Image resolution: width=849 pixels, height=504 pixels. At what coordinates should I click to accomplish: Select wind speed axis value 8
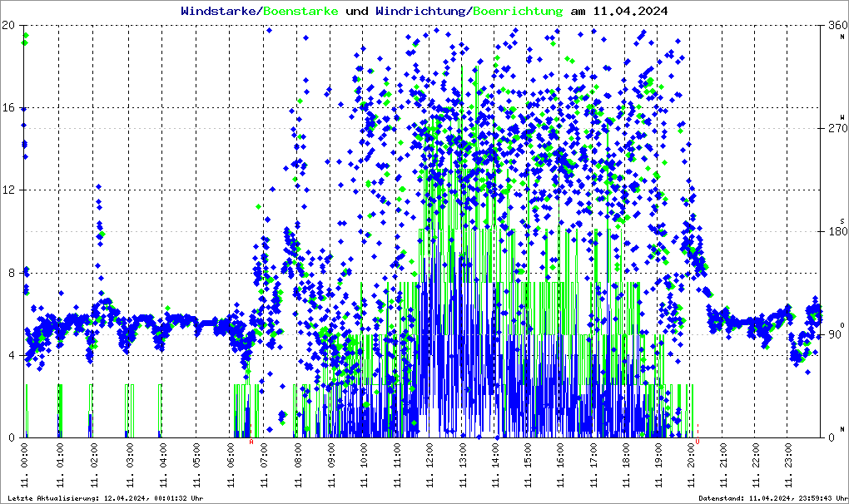(12, 273)
